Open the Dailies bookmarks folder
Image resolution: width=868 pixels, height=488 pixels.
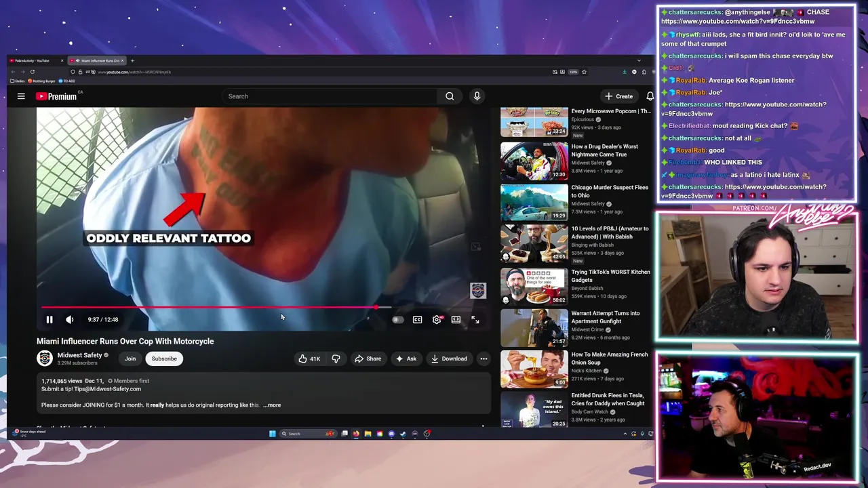click(x=17, y=81)
